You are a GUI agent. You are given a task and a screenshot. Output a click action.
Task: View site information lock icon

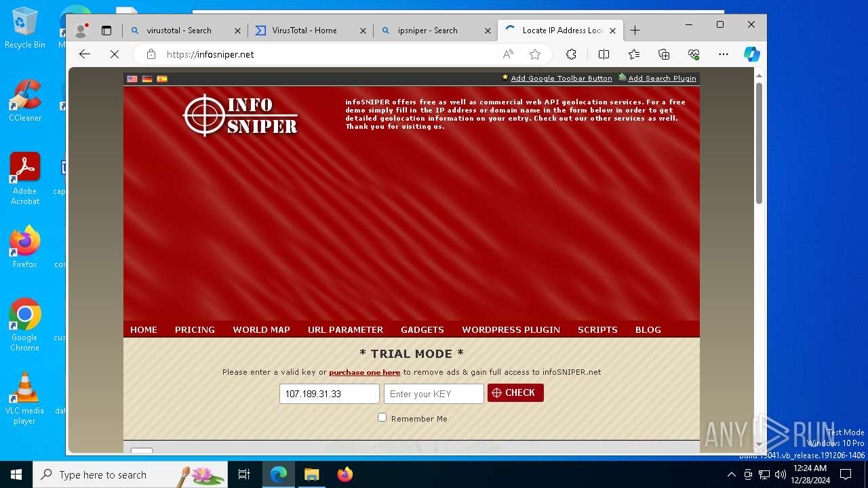(151, 54)
